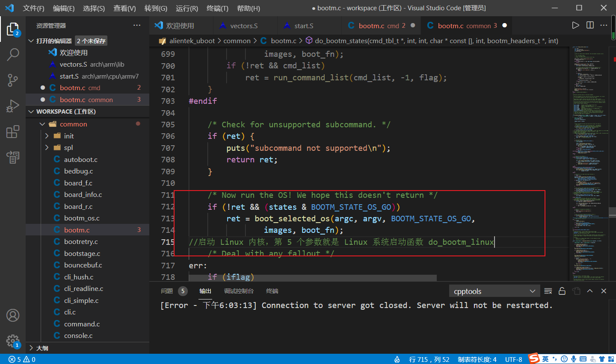Click UTF-8 encoding in status bar
Viewport: 616px width, 364px height.
pyautogui.click(x=513, y=359)
